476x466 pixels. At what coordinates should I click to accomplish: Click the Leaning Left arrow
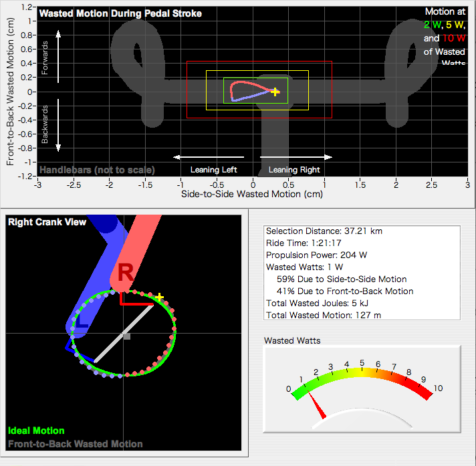pyautogui.click(x=209, y=157)
